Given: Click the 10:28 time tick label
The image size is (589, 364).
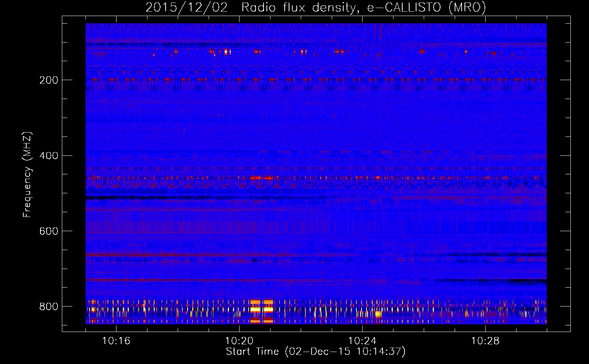Looking at the screenshot, I should click(x=485, y=341).
